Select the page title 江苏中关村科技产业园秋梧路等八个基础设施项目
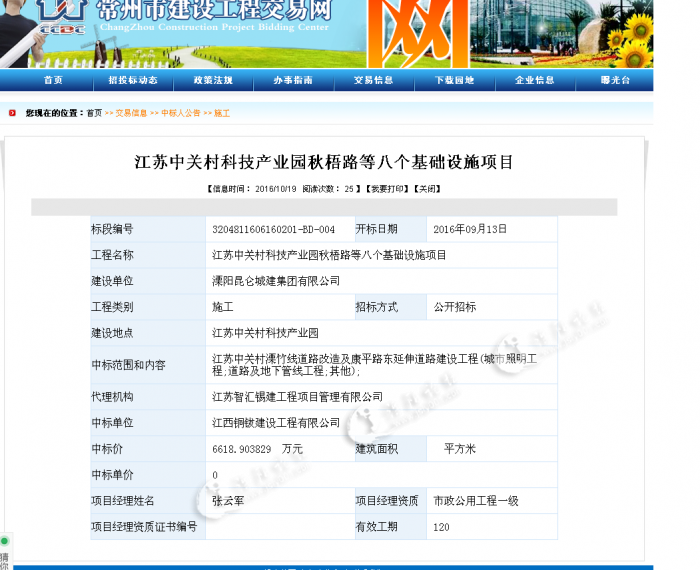 click(324, 162)
